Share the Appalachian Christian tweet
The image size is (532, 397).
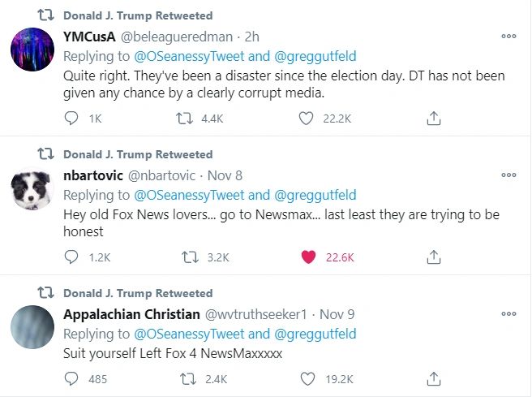tap(434, 378)
